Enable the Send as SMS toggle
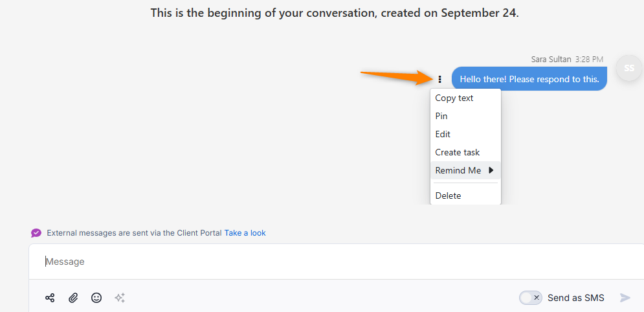The height and width of the screenshot is (312, 644). click(x=530, y=298)
